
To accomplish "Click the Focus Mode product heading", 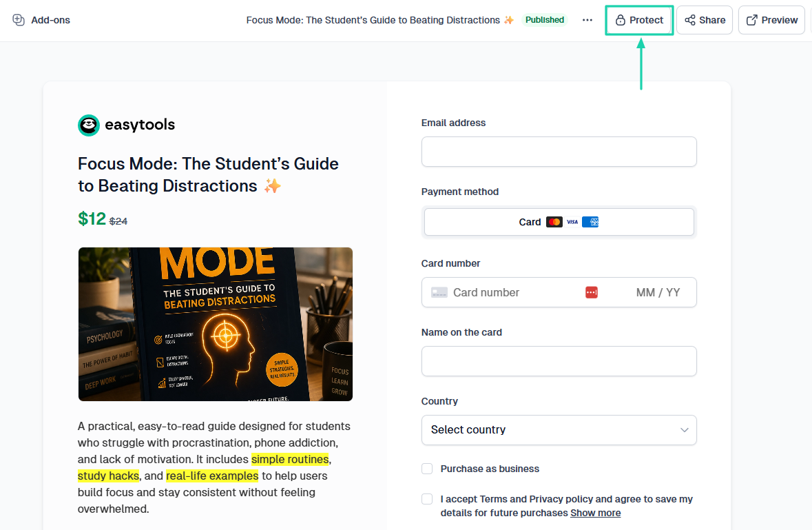I will (x=208, y=174).
